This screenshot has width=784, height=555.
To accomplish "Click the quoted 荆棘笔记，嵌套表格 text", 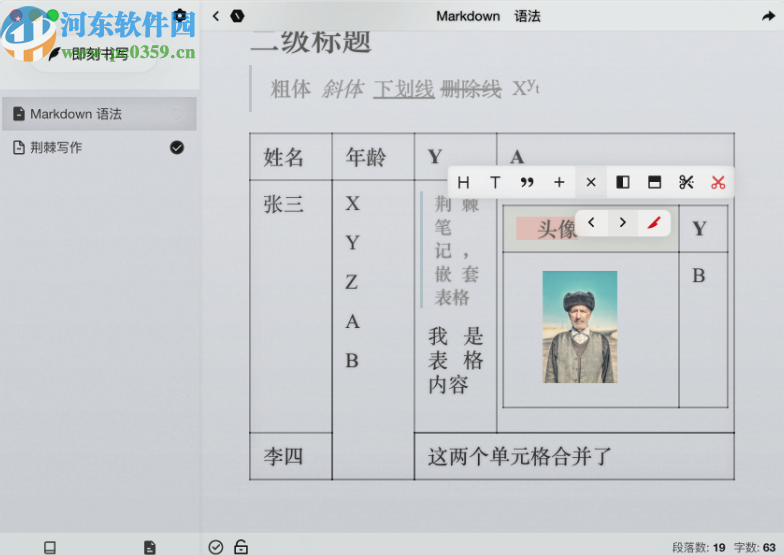I will 456,250.
